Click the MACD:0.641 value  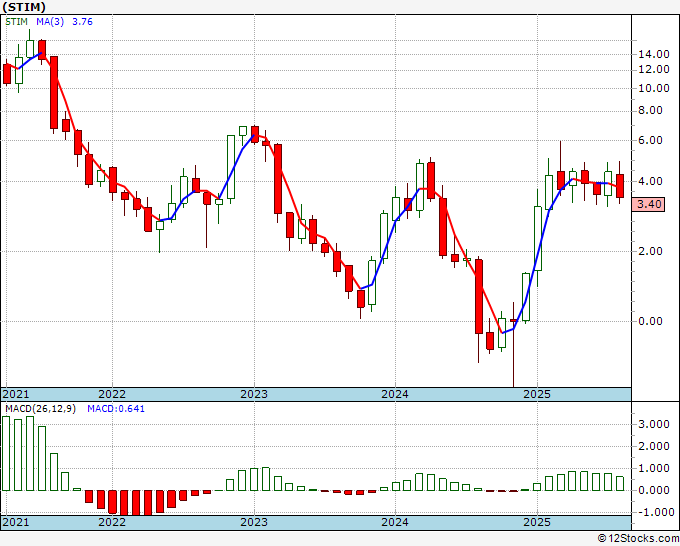tap(116, 409)
